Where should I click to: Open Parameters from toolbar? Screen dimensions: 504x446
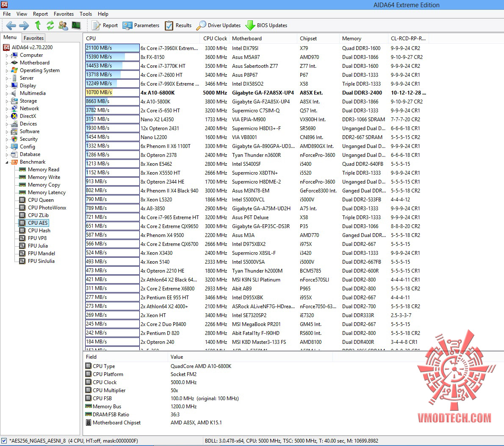[x=141, y=25]
